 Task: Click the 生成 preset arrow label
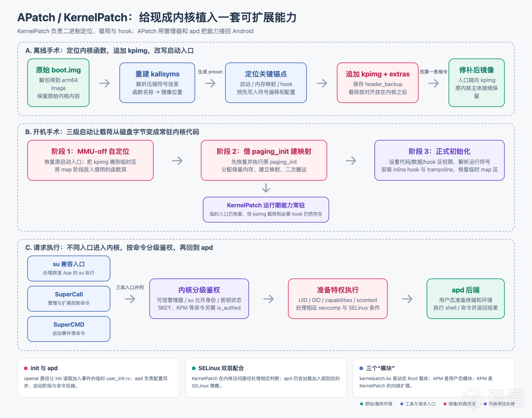coord(210,72)
